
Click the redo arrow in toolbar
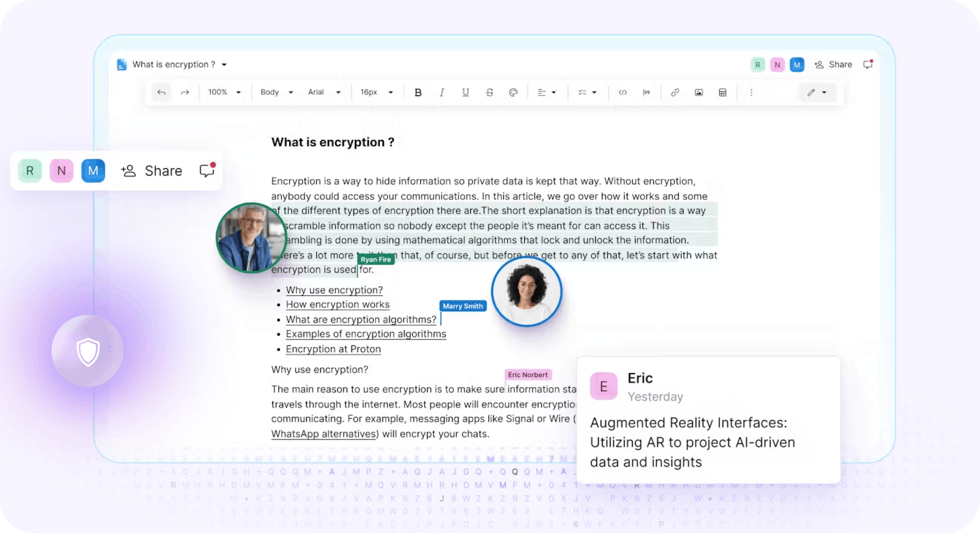tap(185, 92)
